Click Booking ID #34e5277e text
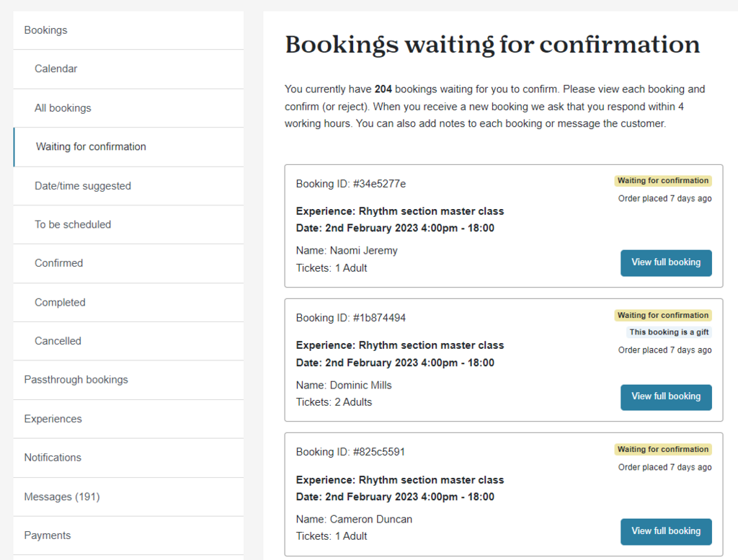Screen dimensions: 738x560 351,184
